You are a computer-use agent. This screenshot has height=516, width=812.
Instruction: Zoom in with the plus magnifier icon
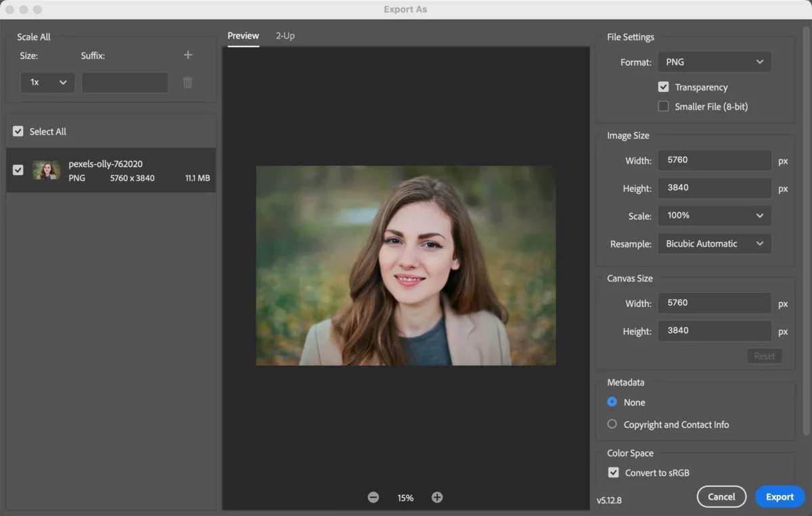coord(437,498)
